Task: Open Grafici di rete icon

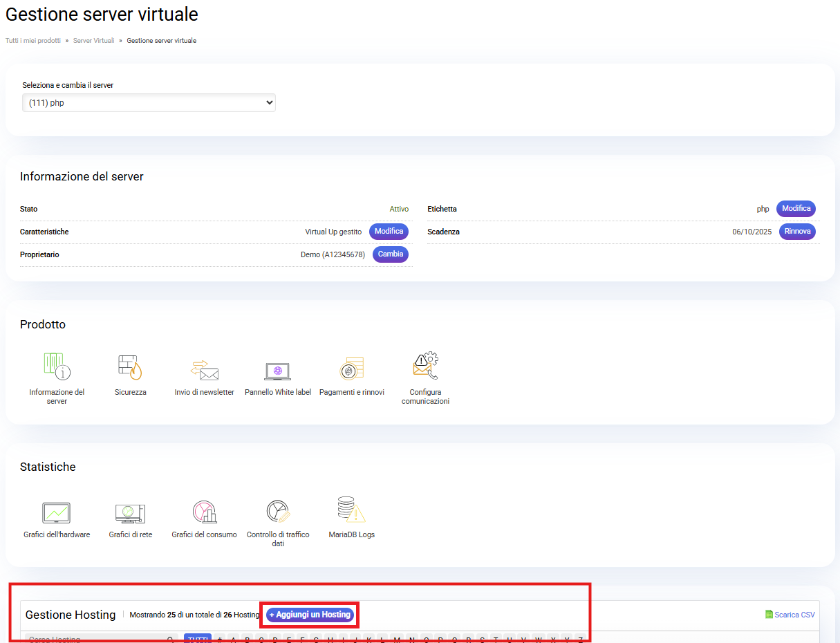Action: pos(130,512)
